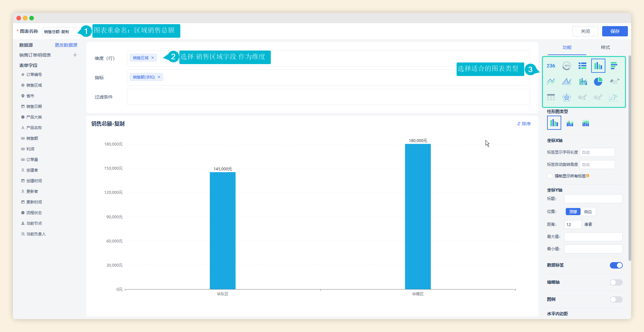Screen dimensions: 644x332
Task: Select the line chart type icon
Action: pyautogui.click(x=551, y=81)
